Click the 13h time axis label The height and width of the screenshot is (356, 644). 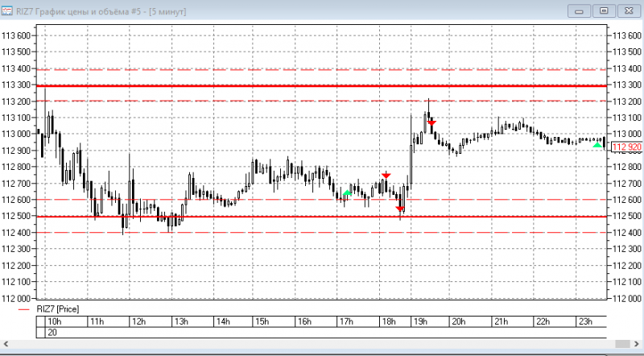181,321
